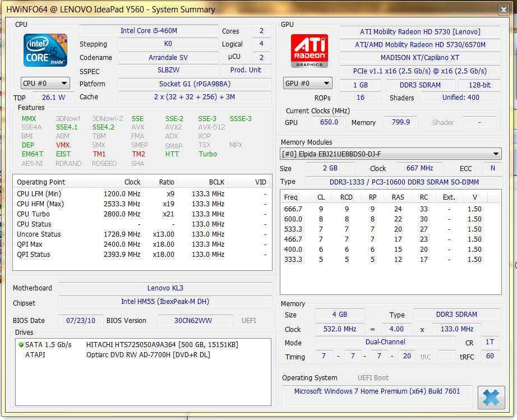Click the green SATA drive status icon
The width and height of the screenshot is (517, 420).
(x=21, y=344)
